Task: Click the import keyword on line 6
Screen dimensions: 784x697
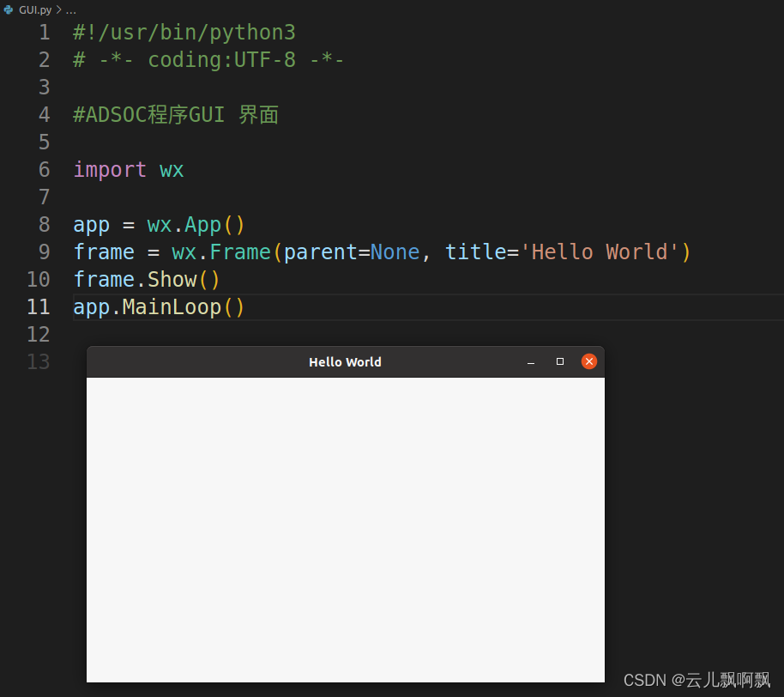Action: [x=110, y=169]
